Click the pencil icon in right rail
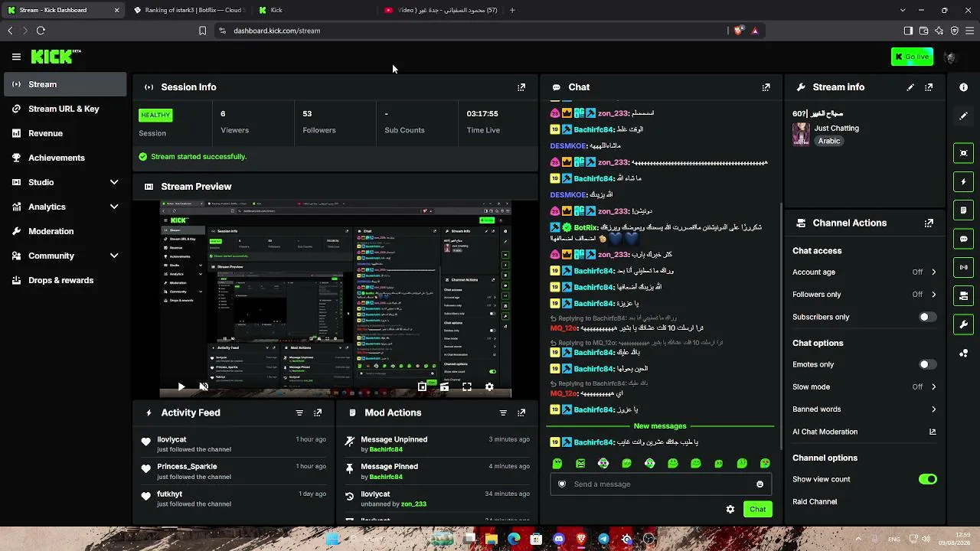 point(964,116)
